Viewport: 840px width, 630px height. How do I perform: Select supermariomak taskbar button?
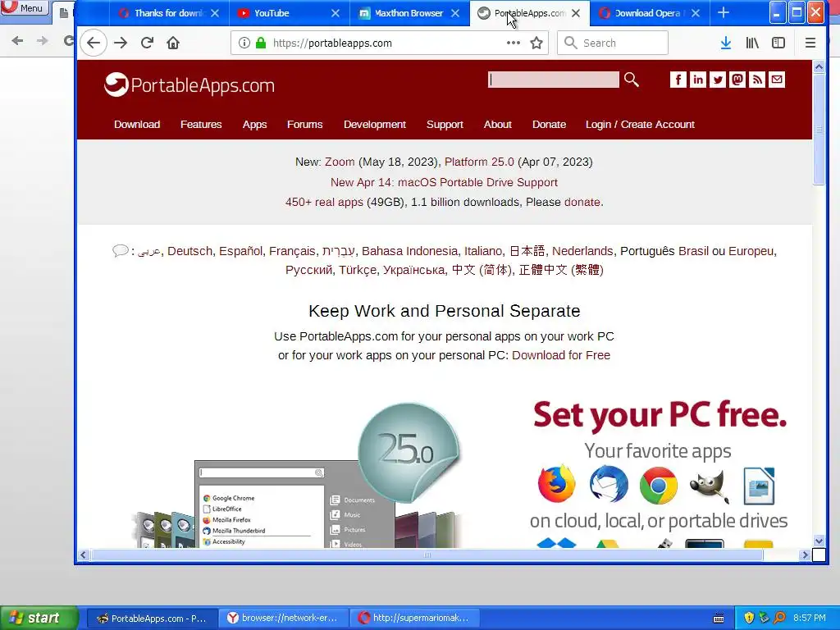pos(414,619)
